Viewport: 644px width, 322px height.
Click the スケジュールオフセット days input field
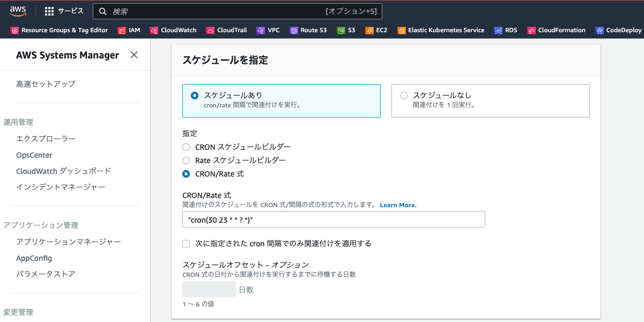tap(209, 289)
